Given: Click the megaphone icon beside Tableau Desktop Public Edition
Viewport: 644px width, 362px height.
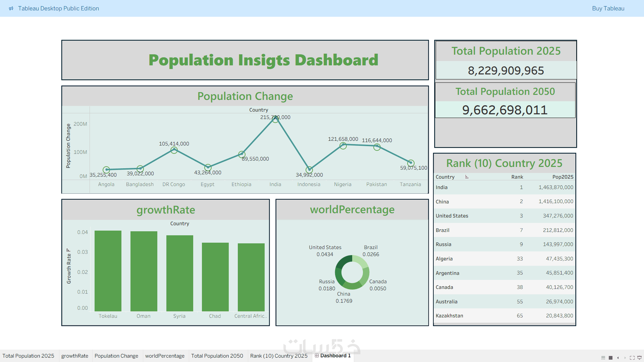Looking at the screenshot, I should point(11,8).
